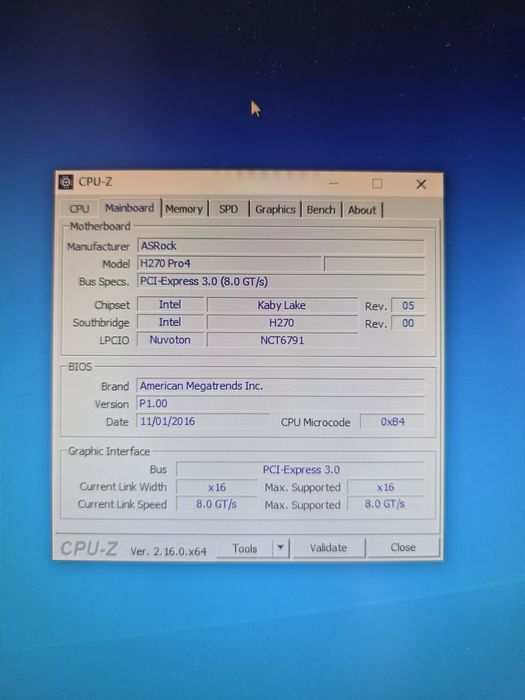
Task: Click the Southbridge H270 value
Action: tap(282, 323)
